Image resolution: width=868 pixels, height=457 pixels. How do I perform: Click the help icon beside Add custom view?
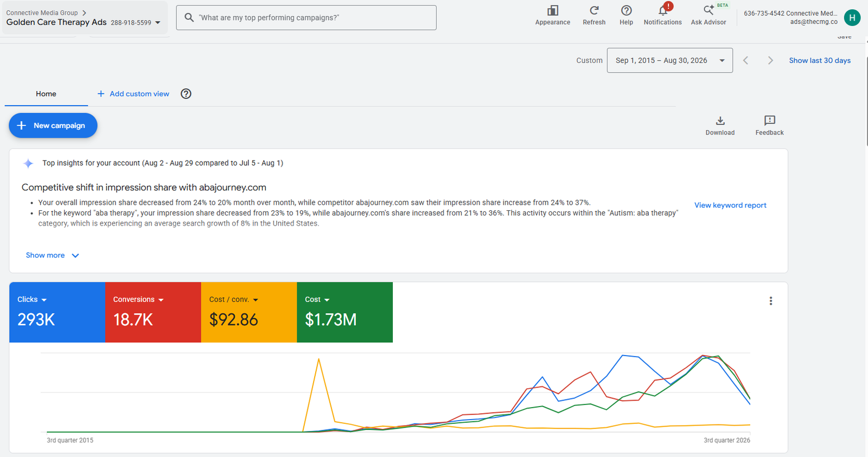[x=186, y=94]
